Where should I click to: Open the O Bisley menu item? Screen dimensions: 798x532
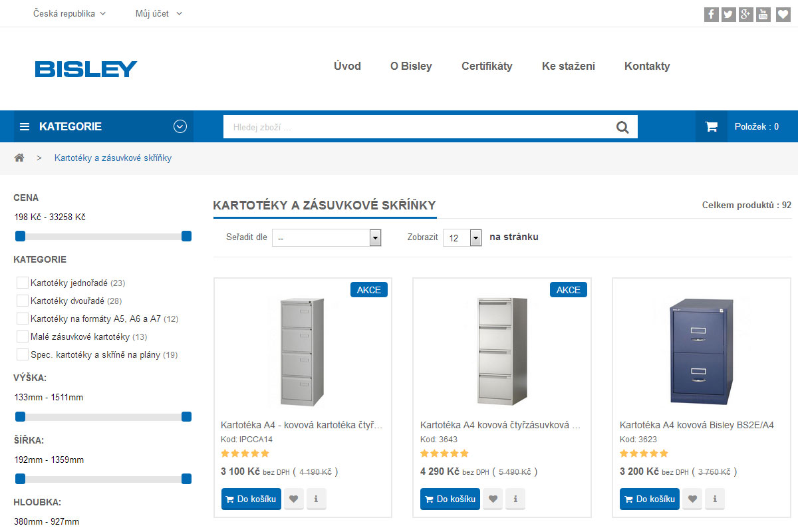click(411, 66)
